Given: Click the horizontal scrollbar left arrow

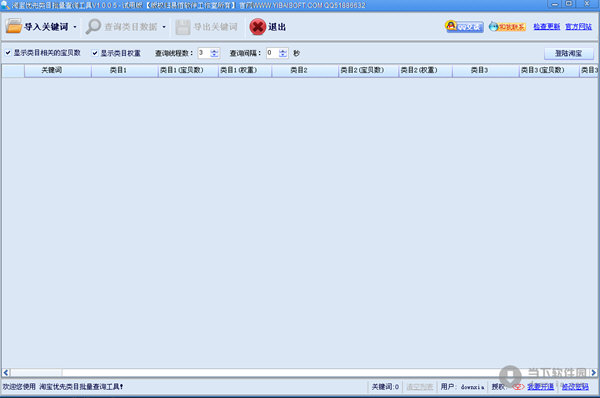Looking at the screenshot, I should 6,372.
